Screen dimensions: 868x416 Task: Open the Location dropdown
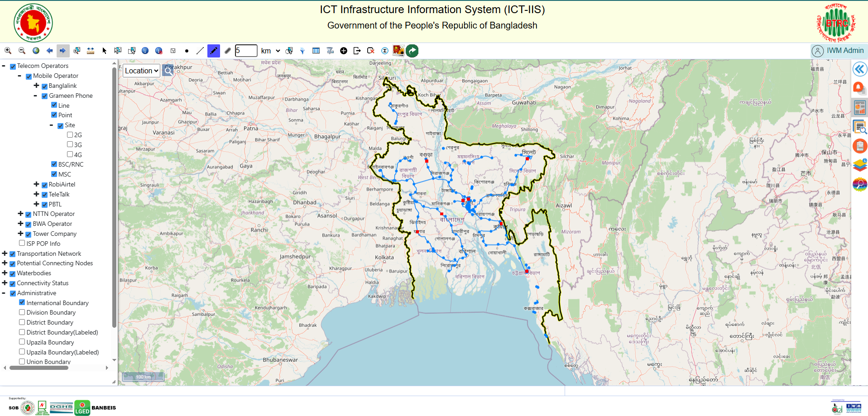pos(142,71)
